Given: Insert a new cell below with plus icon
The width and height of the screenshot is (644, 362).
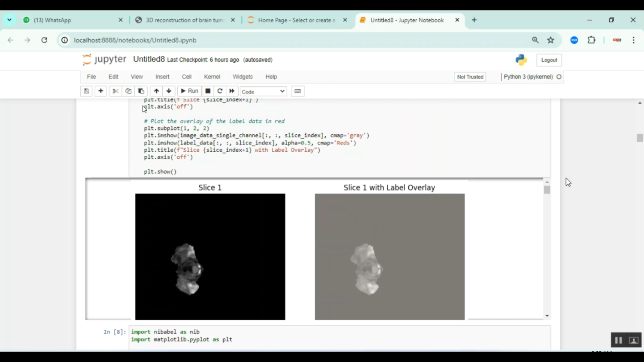Looking at the screenshot, I should click(x=100, y=91).
